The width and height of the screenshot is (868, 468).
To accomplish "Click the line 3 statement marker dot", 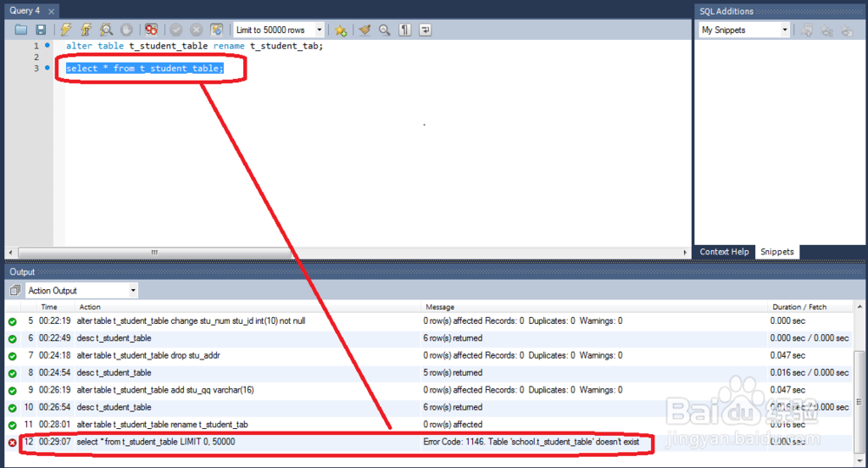I will (x=47, y=68).
